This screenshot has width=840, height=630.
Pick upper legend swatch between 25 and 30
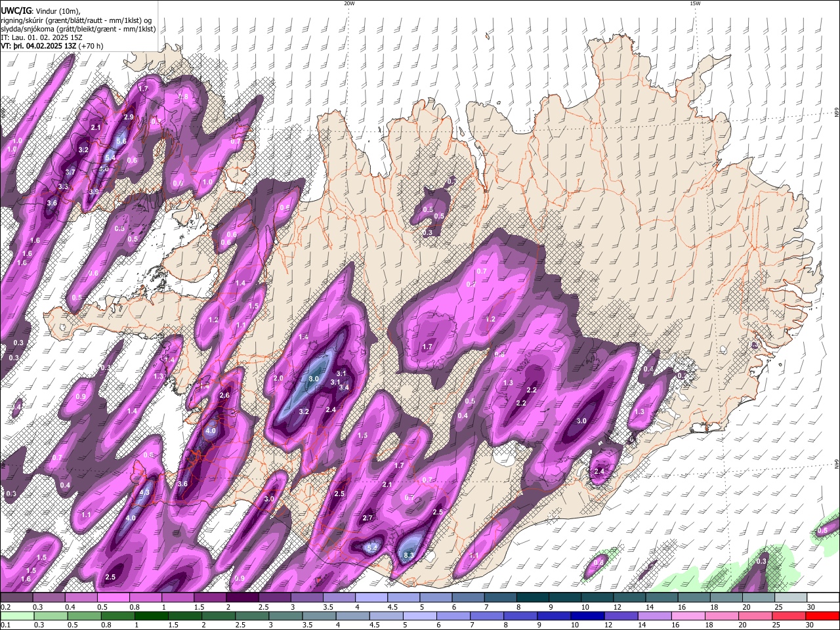(x=791, y=598)
